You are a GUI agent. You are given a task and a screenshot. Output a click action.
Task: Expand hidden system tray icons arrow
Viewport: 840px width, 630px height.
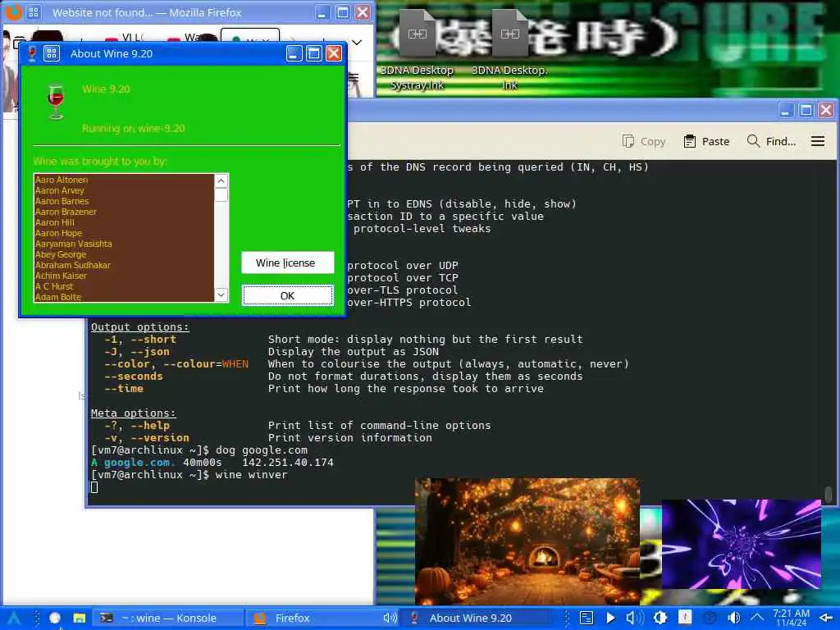[756, 619]
